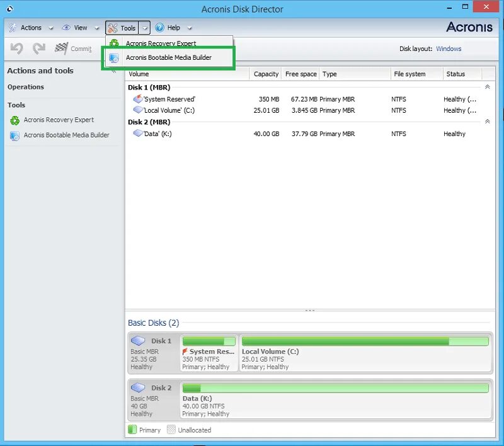Click Acronis Bootable Media Builder link in sidebar
This screenshot has height=446, width=504.
point(67,135)
